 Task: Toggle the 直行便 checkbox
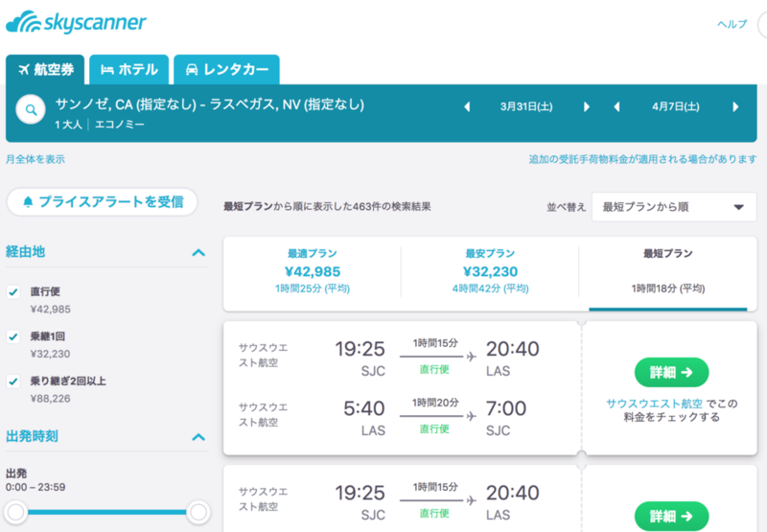pyautogui.click(x=13, y=292)
